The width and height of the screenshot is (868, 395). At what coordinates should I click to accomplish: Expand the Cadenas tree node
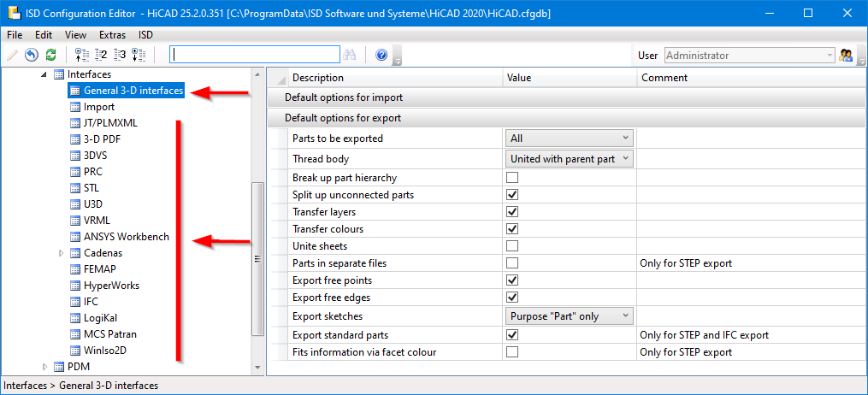click(61, 253)
